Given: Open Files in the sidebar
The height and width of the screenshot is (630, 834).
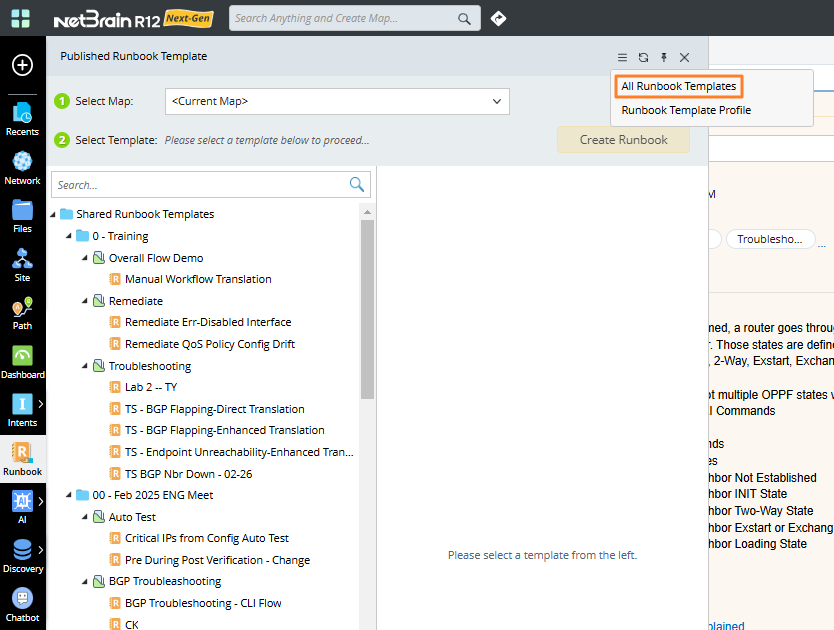Looking at the screenshot, I should (22, 216).
